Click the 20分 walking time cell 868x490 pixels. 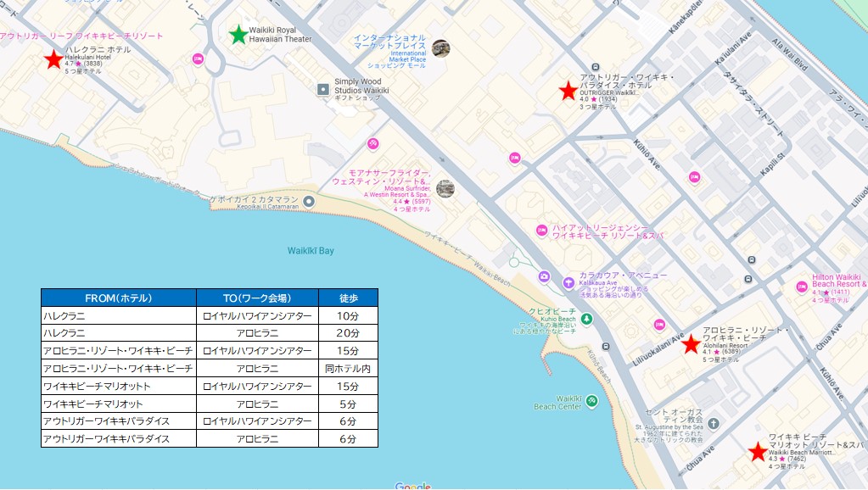[x=348, y=333]
